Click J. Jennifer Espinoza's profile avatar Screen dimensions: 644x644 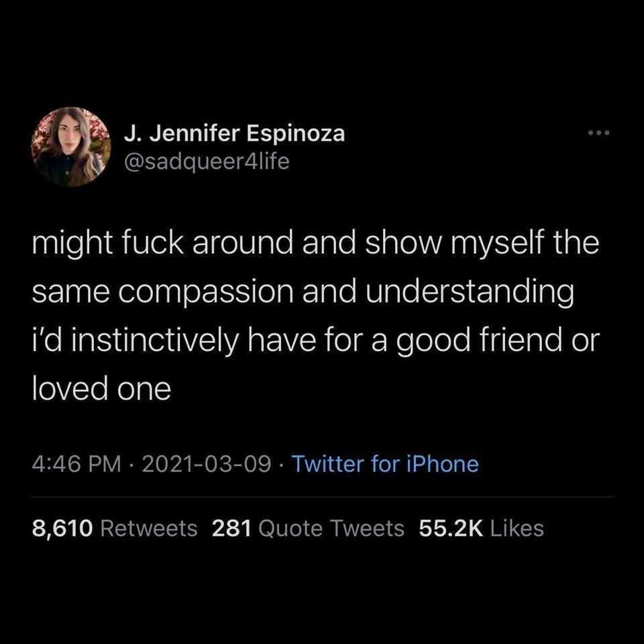point(72,148)
